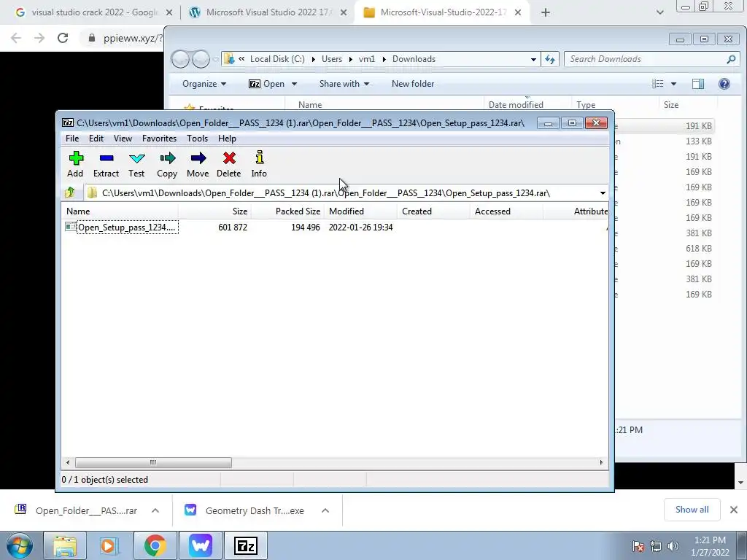Click the Chrome tab search chevron

[x=659, y=13]
